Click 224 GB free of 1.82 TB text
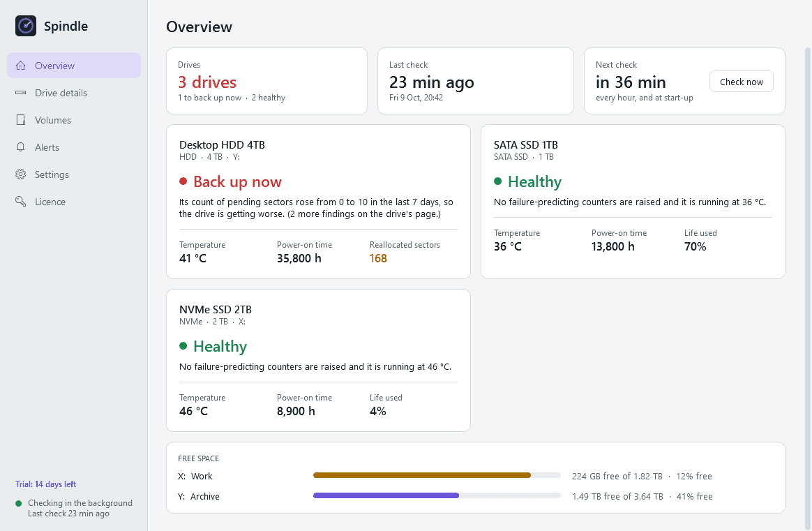 (x=617, y=476)
